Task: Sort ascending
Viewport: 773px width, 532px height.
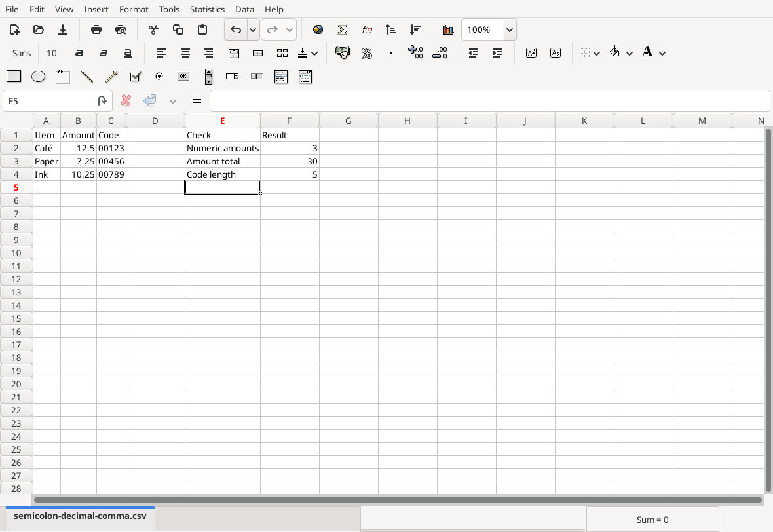Action: tap(390, 29)
